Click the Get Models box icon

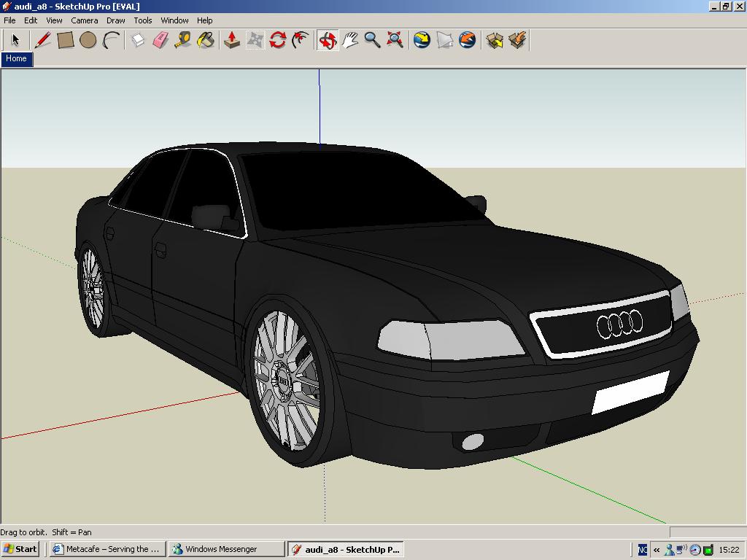[495, 40]
